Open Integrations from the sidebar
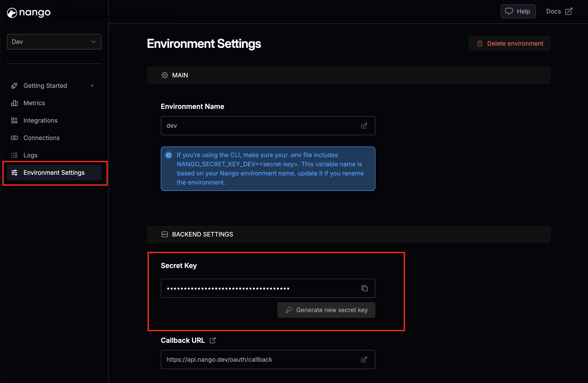Image resolution: width=588 pixels, height=383 pixels. pyautogui.click(x=40, y=120)
